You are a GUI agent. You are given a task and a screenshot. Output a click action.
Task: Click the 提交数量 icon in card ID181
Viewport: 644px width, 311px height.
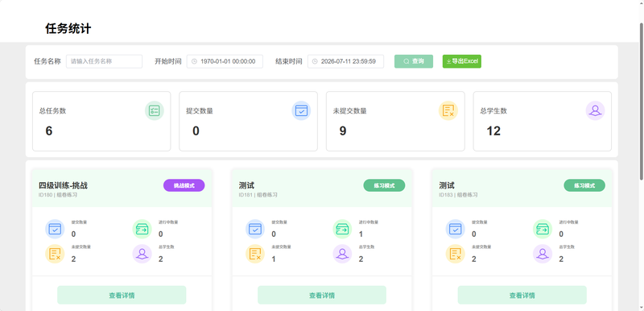click(x=255, y=229)
